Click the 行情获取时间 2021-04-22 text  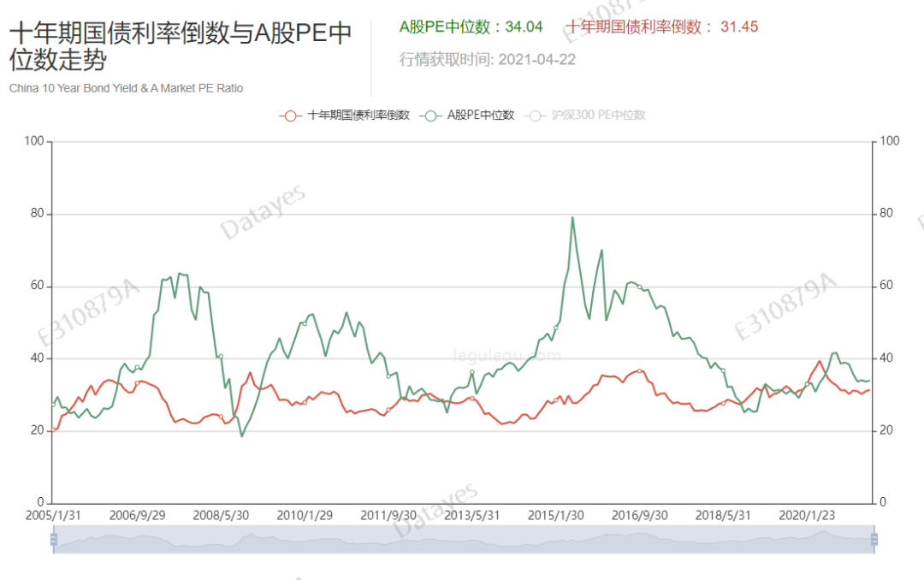[488, 59]
